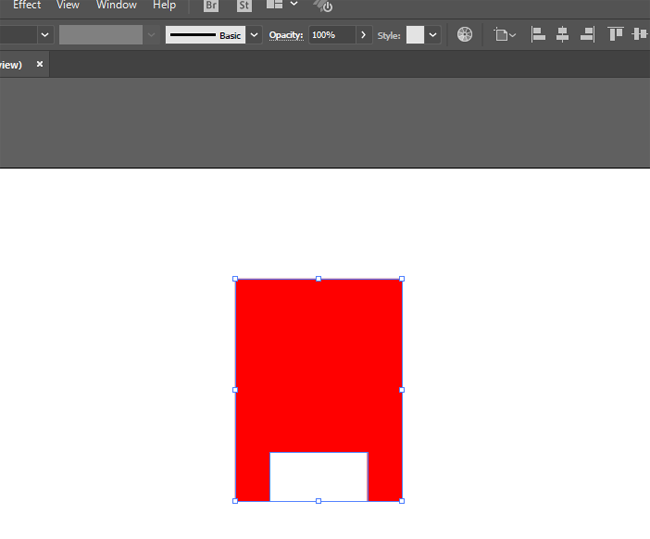Expand the Opacity value arrow
This screenshot has width=650, height=539.
click(363, 34)
